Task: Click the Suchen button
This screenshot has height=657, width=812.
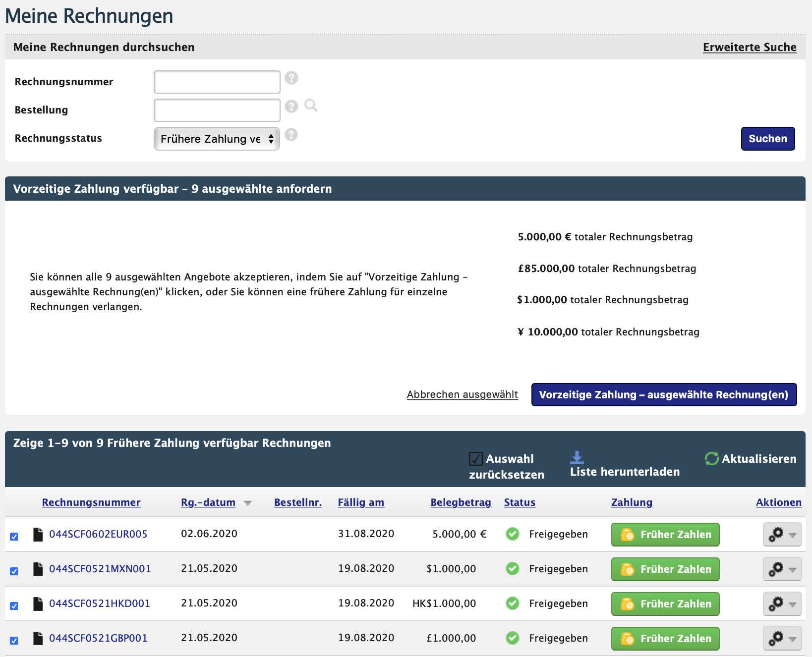Action: [x=768, y=139]
